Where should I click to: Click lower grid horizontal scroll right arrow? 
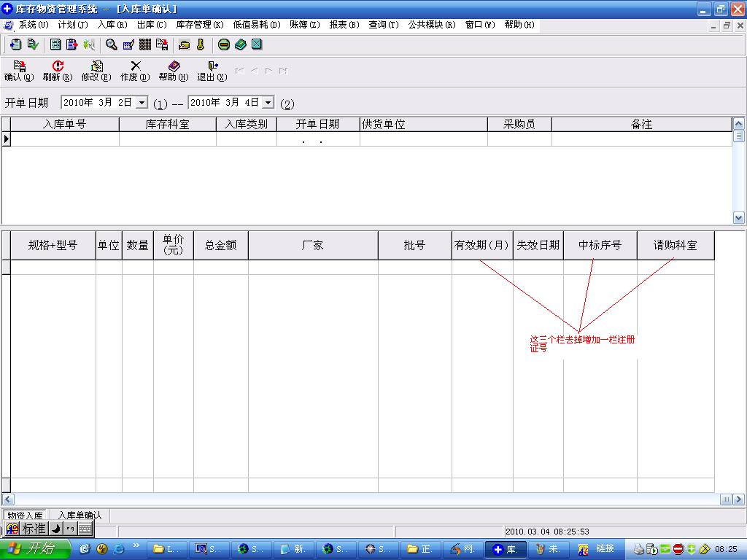[738, 499]
